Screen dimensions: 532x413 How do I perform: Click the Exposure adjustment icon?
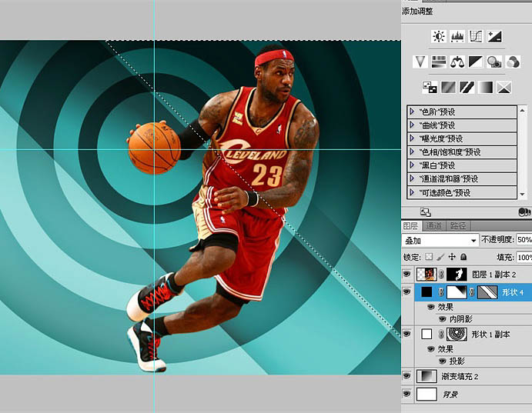pos(494,36)
